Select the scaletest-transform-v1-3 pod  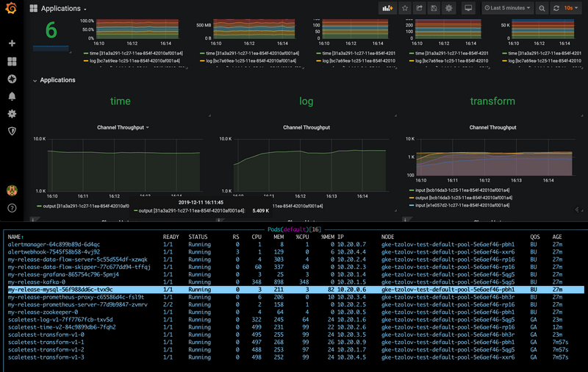pyautogui.click(x=295, y=357)
